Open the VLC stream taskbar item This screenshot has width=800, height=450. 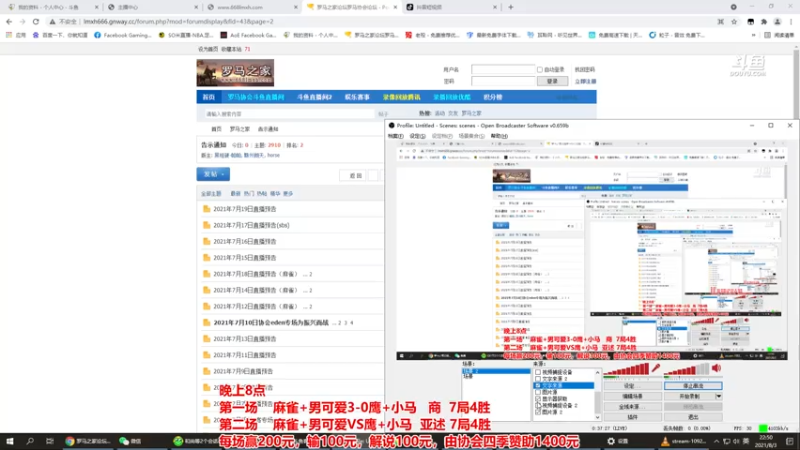(685, 441)
